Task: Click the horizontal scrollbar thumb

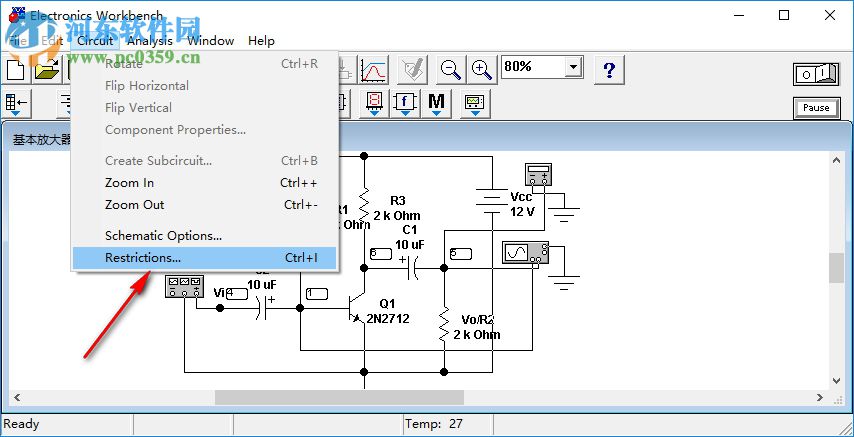Action: coord(339,398)
